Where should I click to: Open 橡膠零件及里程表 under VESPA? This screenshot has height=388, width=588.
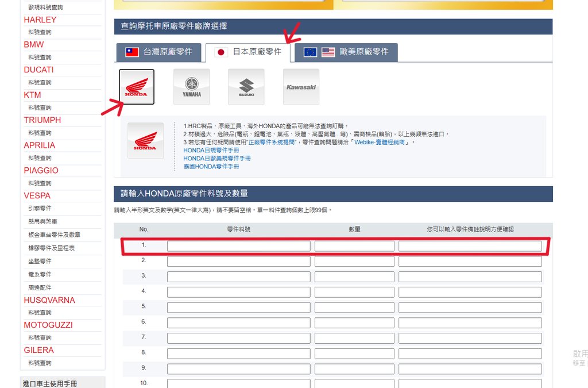[x=51, y=248]
